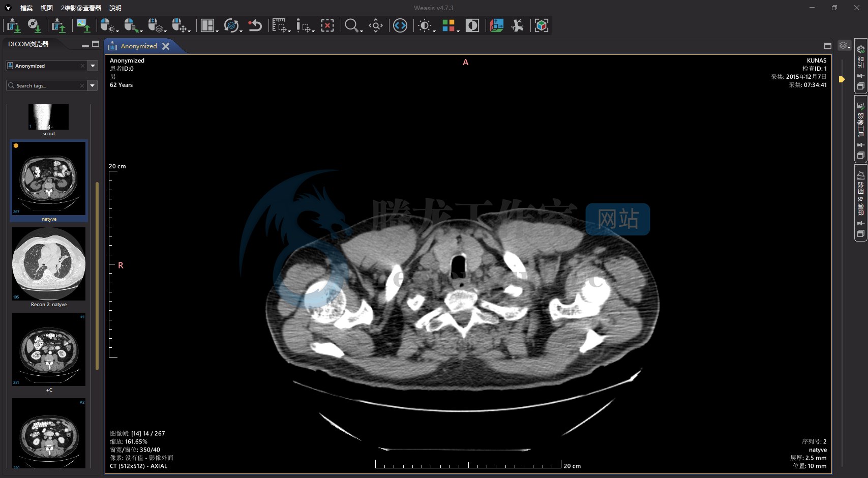The height and width of the screenshot is (478, 868).
Task: Float the 影像工具 side panel window
Action: (x=861, y=156)
